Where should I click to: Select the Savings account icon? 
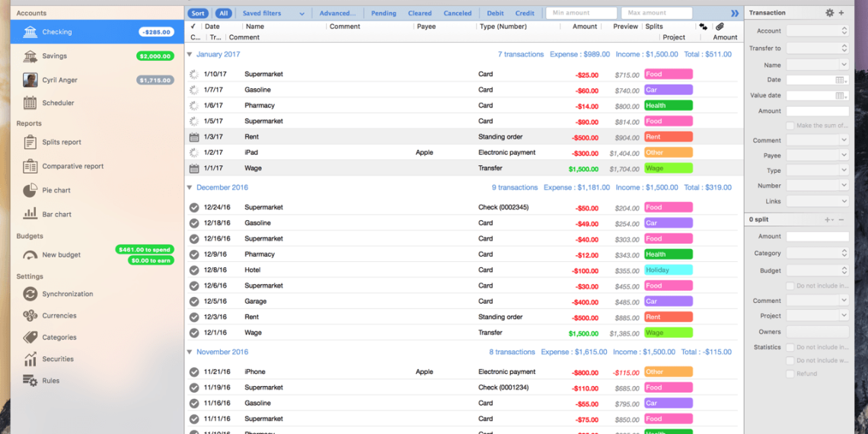click(x=30, y=56)
